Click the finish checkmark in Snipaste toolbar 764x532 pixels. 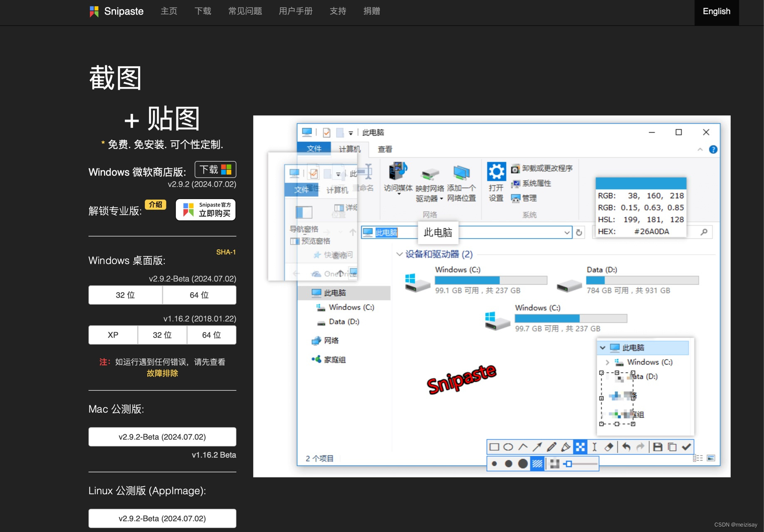(x=686, y=447)
